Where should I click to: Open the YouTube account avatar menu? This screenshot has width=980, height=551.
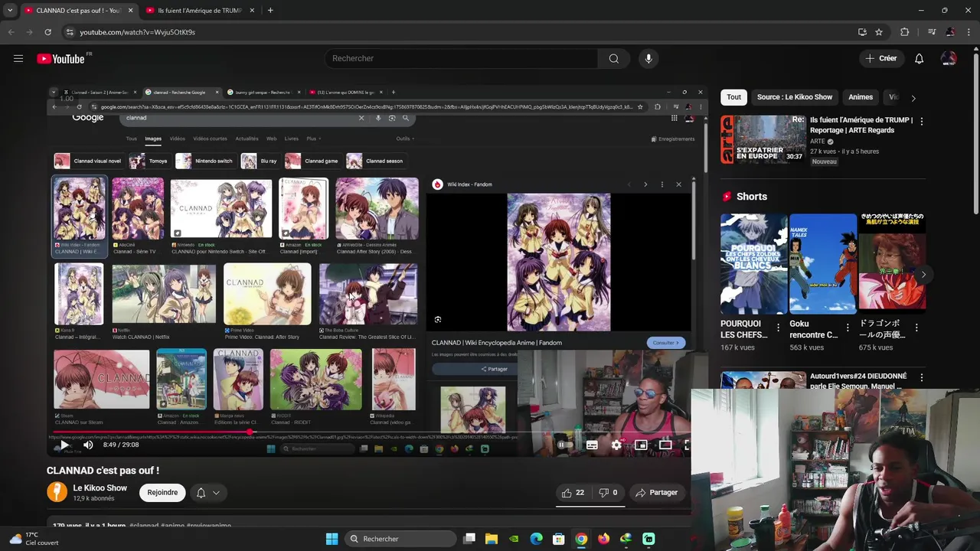pos(949,58)
